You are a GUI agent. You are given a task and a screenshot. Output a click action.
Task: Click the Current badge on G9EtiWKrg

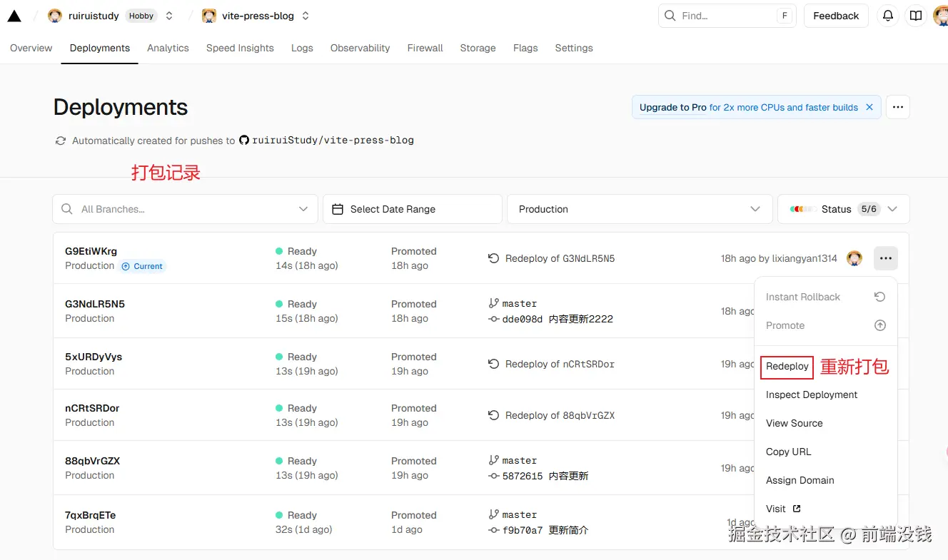click(x=143, y=266)
